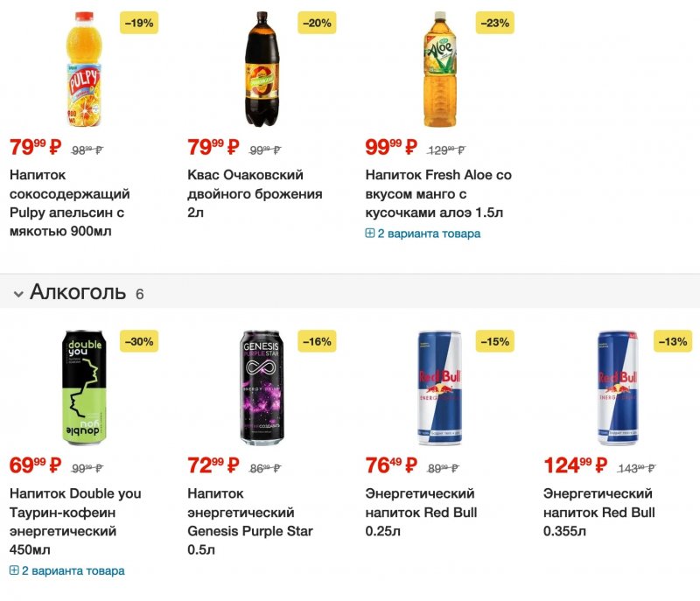The width and height of the screenshot is (700, 601).
Task: Click the −23% discount badge on Fresh Aloe
Action: pyautogui.click(x=494, y=23)
